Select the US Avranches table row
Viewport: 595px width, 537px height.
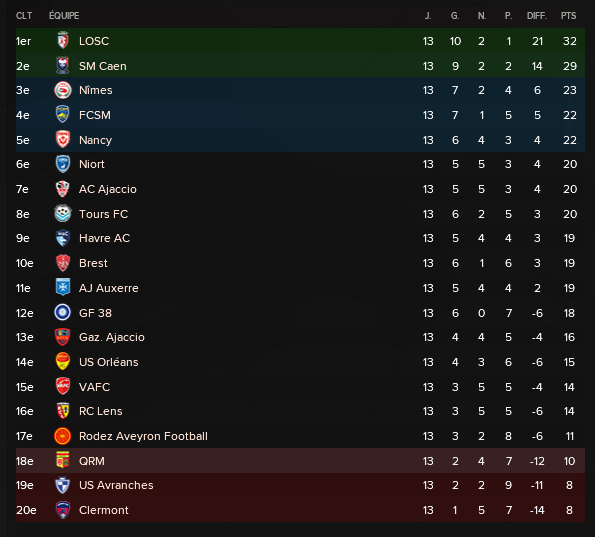pyautogui.click(x=300, y=485)
